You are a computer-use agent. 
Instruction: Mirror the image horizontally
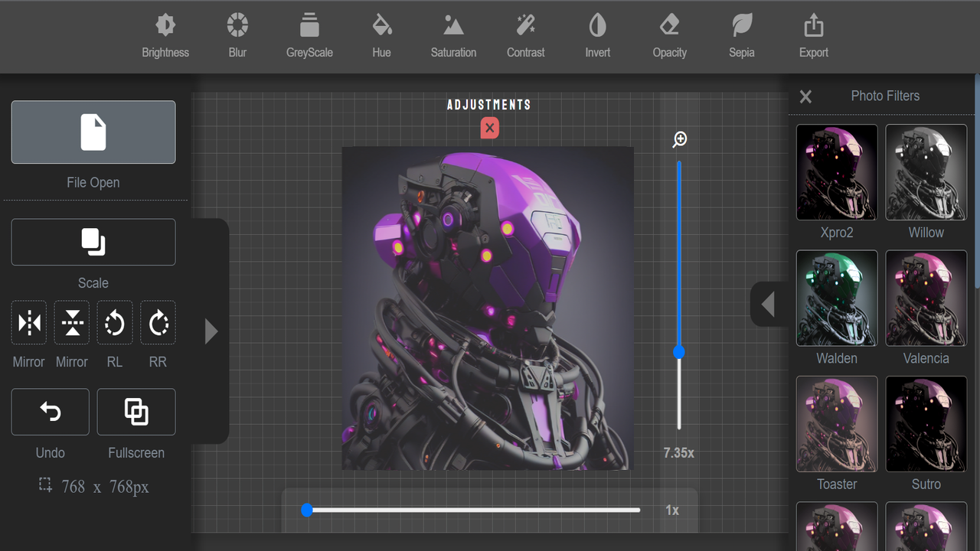pos(28,322)
